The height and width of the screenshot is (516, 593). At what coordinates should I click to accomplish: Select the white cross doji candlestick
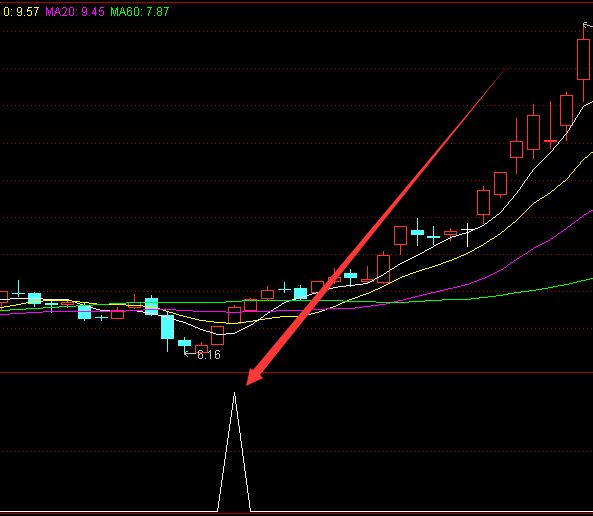467,235
